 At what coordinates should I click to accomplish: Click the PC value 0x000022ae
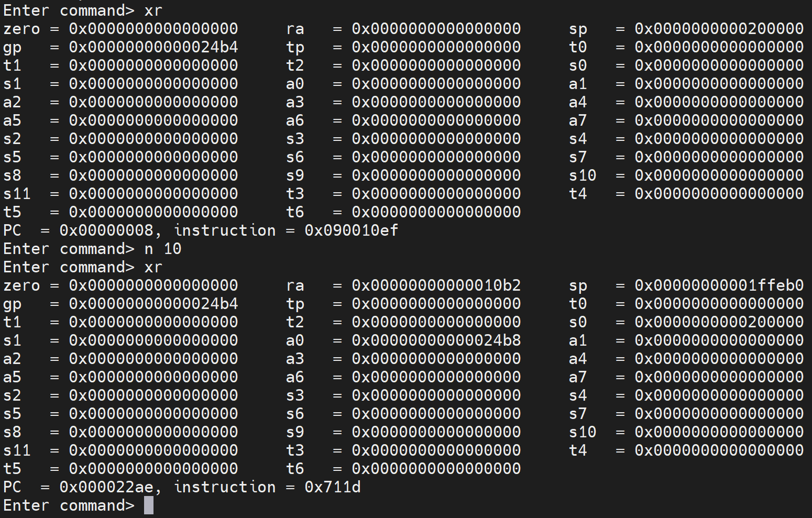106,487
